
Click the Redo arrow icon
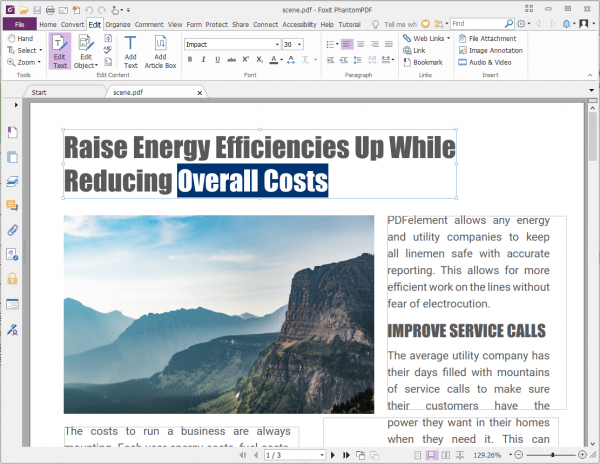click(102, 10)
